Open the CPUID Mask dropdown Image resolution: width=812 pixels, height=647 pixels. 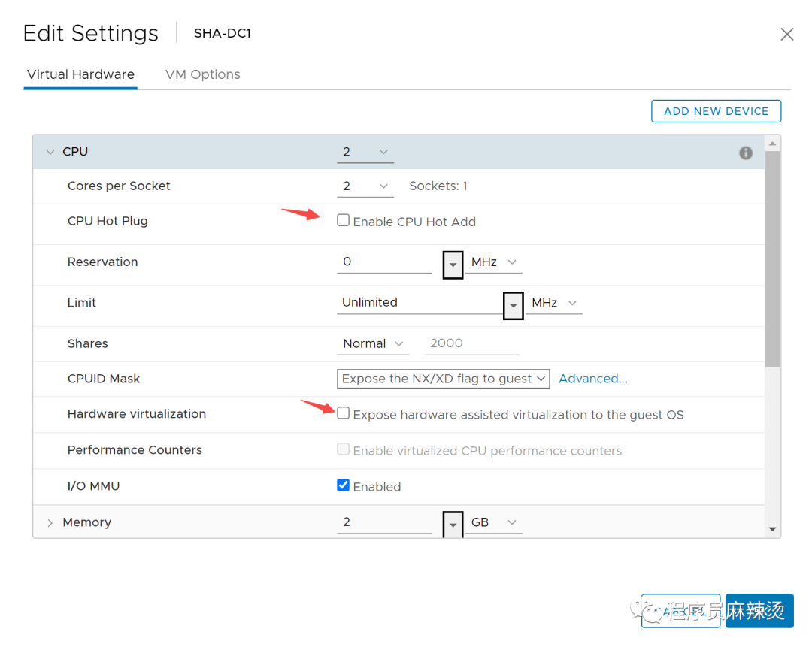(x=443, y=379)
